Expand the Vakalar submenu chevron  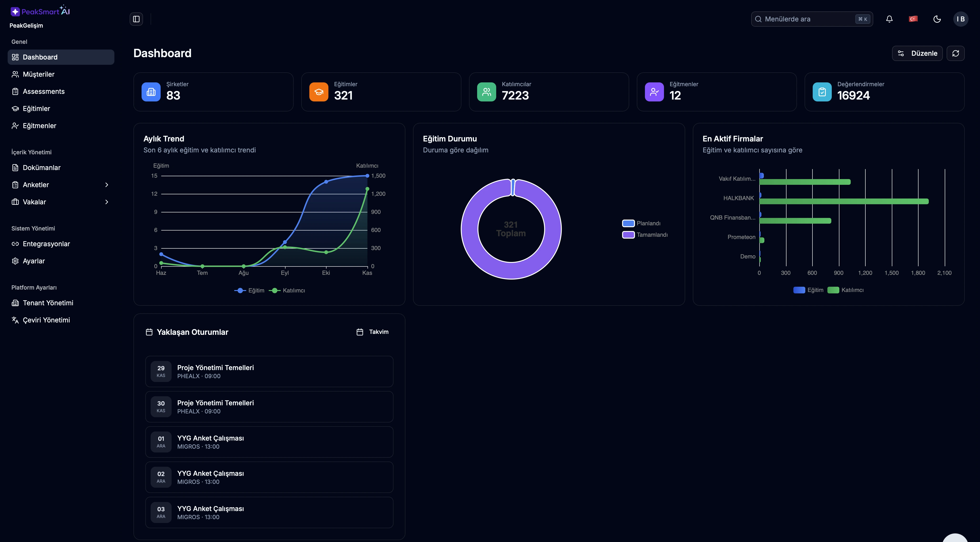coord(107,202)
